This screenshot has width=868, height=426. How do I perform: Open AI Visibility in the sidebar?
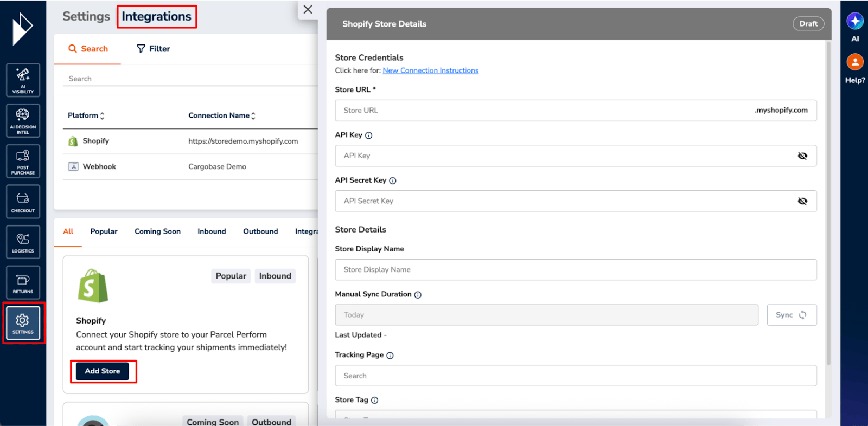[x=23, y=80]
